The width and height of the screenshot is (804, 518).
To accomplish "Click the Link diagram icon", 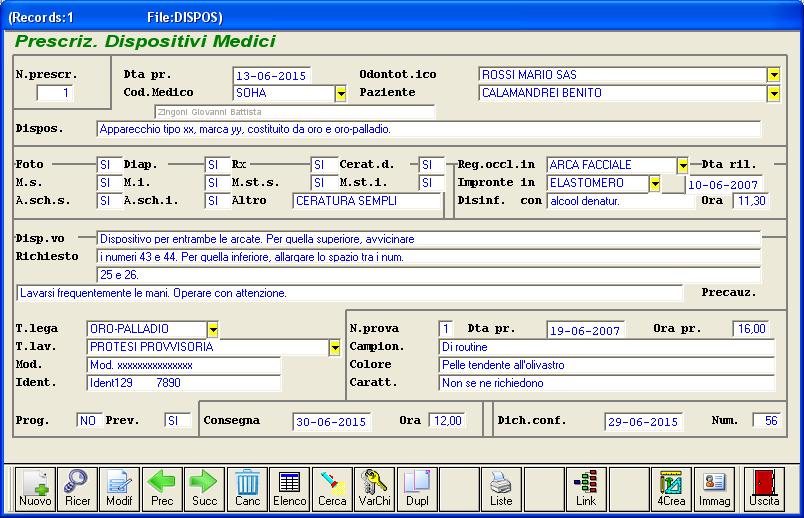I will pos(586,489).
